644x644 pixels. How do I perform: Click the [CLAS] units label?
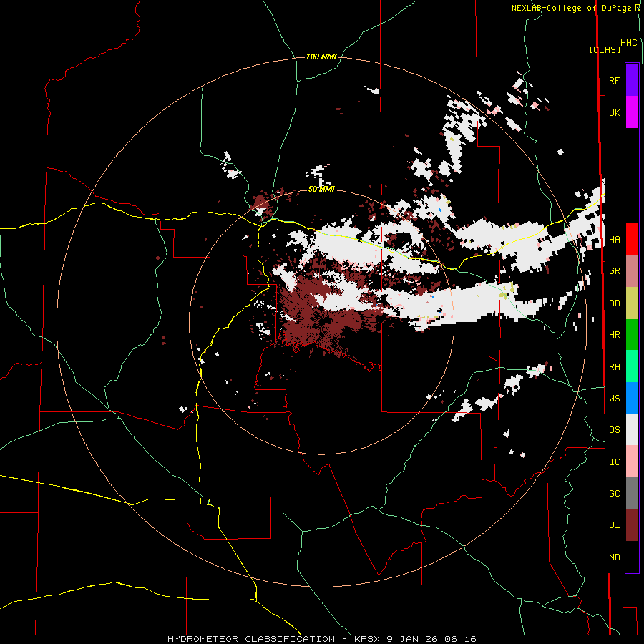click(605, 49)
